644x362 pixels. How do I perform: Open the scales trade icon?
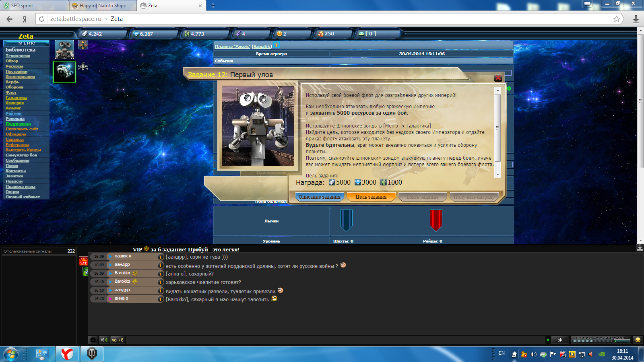pos(83,45)
